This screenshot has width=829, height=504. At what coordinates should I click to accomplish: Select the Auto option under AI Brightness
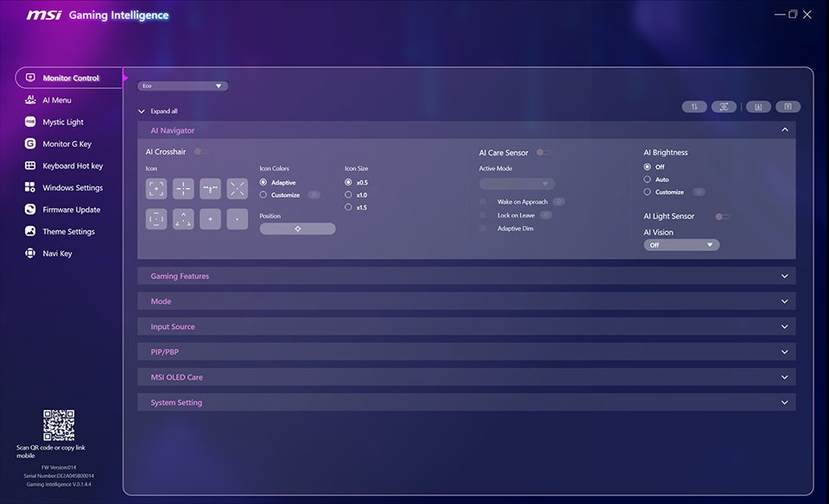[648, 179]
